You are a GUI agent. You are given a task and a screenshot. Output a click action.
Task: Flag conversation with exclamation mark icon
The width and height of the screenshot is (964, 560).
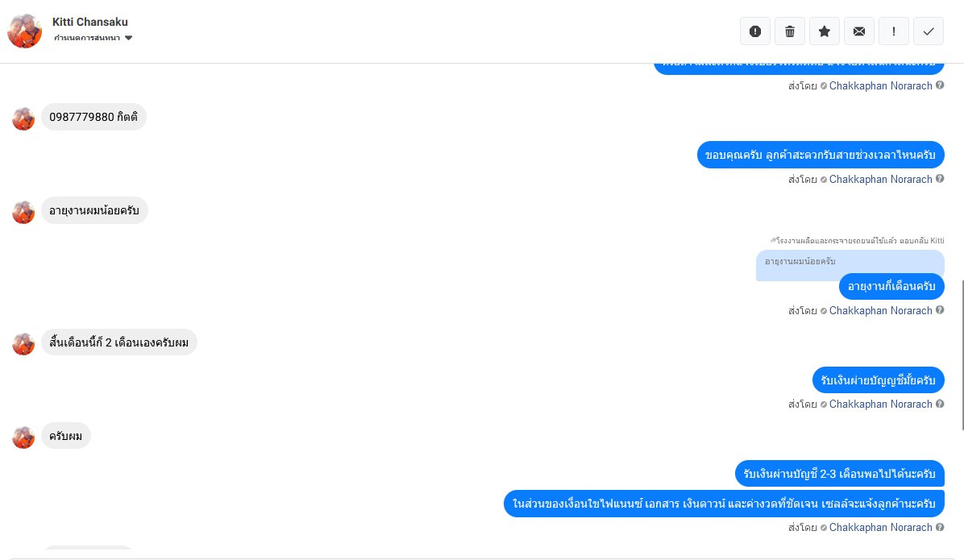point(894,31)
